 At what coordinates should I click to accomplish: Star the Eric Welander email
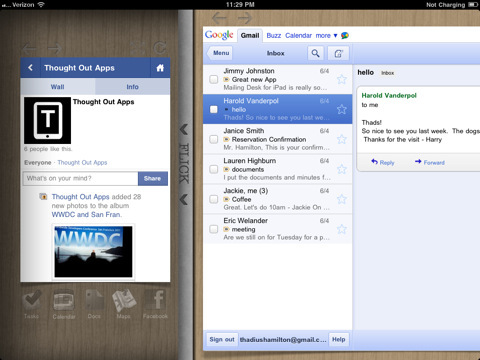click(x=342, y=229)
